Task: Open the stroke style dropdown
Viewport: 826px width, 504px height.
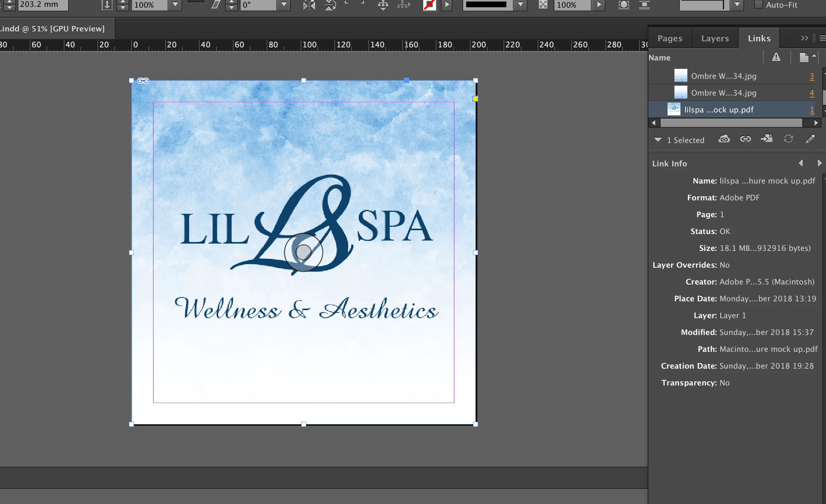Action: (x=520, y=5)
